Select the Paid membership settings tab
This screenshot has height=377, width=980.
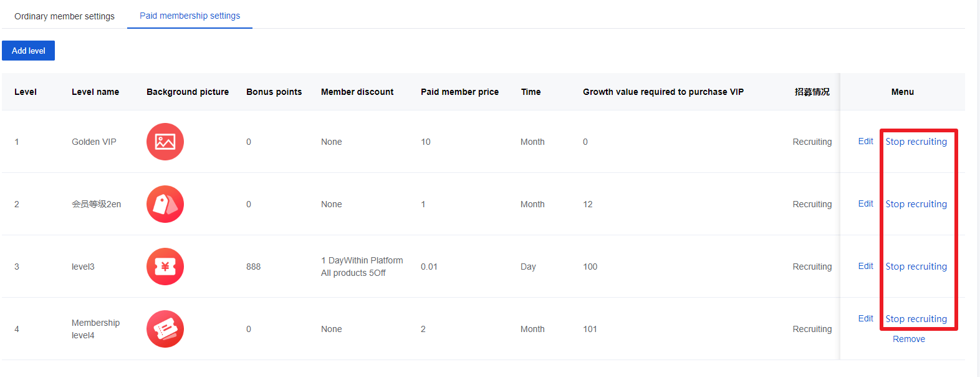click(190, 16)
